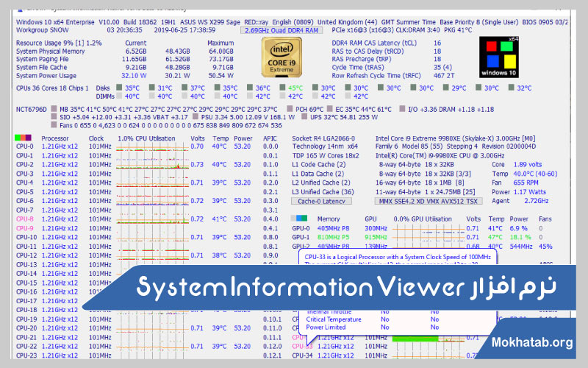The height and width of the screenshot is (368, 588).
Task: Click the disk indicator square beside 36°C
Action: coord(250,87)
